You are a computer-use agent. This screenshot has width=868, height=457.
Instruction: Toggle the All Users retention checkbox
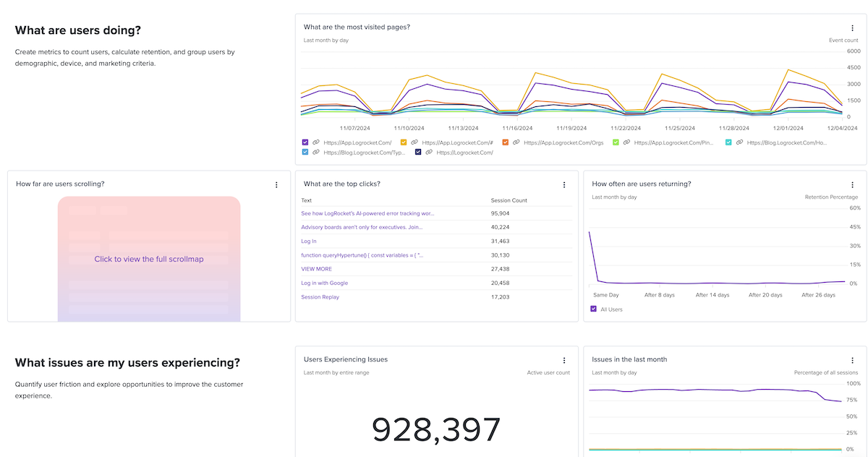pos(594,309)
